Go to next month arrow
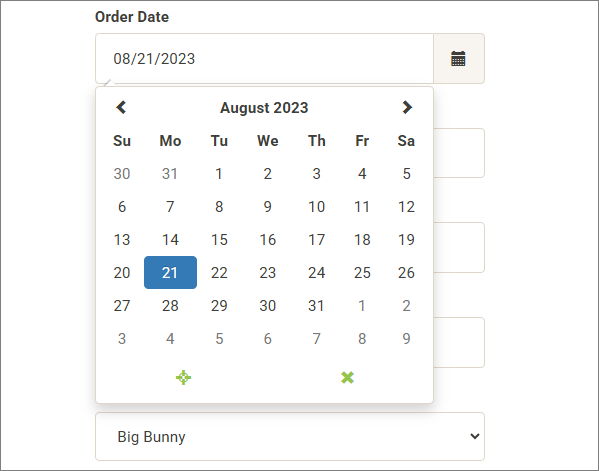 407,107
